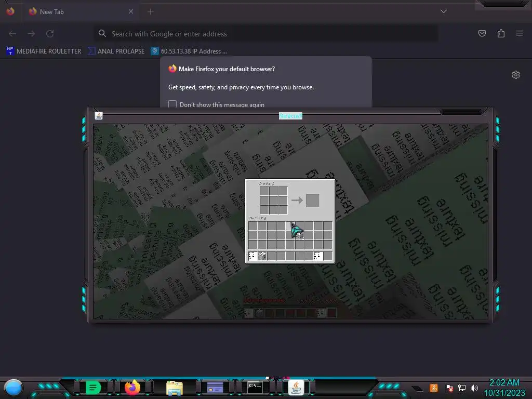The image size is (532, 399).
Task: Open the volume speaker tray icon
Action: pos(474,388)
